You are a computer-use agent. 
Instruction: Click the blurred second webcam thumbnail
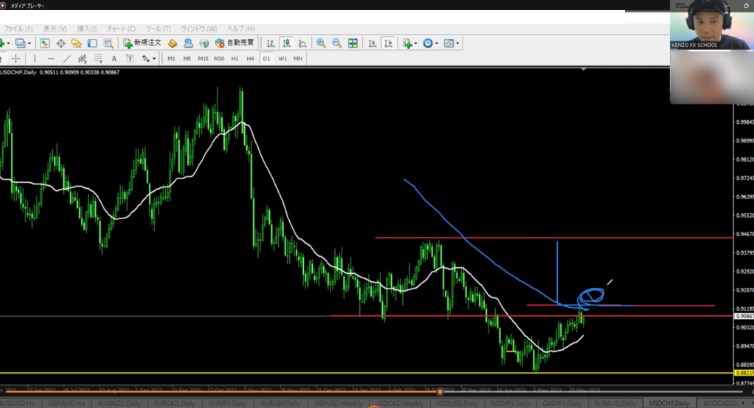710,76
